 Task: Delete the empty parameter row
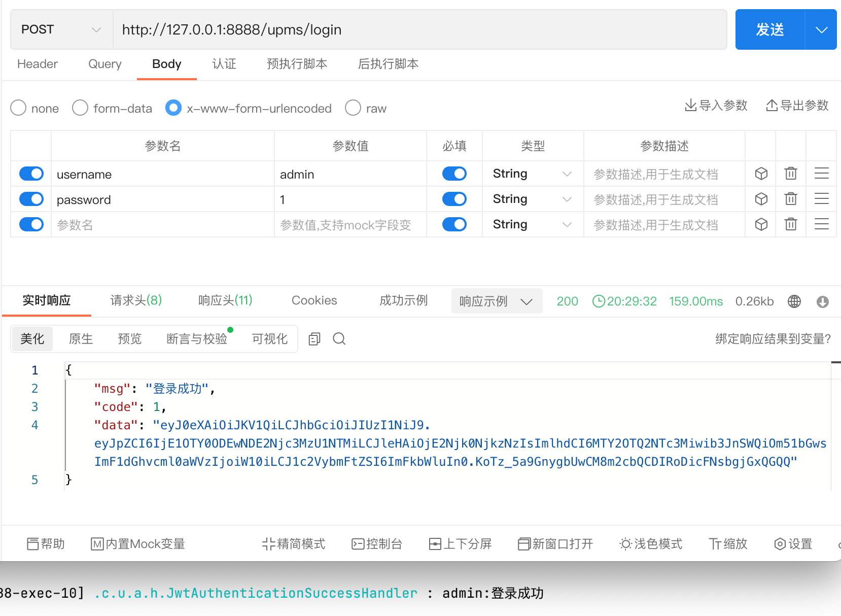pyautogui.click(x=791, y=224)
